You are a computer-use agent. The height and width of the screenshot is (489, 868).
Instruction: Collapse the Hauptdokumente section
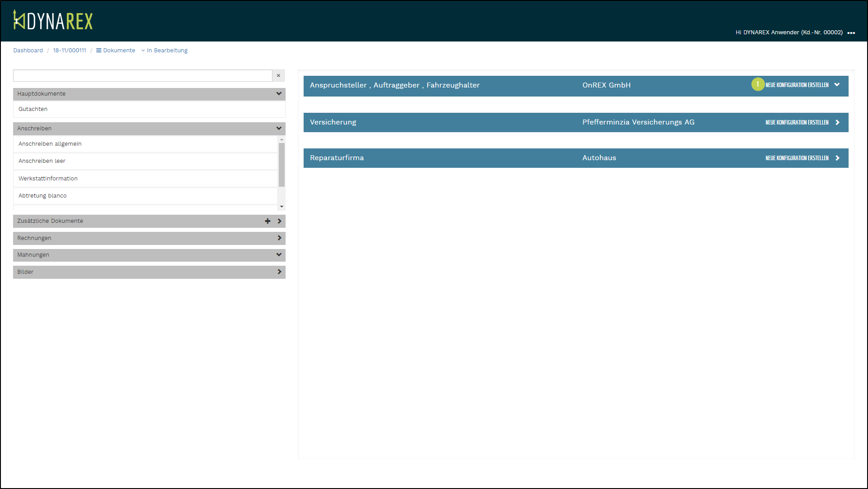point(279,94)
